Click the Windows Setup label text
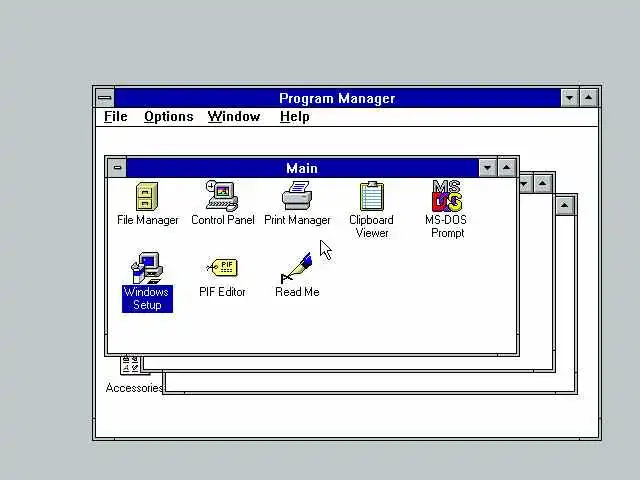The width and height of the screenshot is (640, 480). click(147, 299)
